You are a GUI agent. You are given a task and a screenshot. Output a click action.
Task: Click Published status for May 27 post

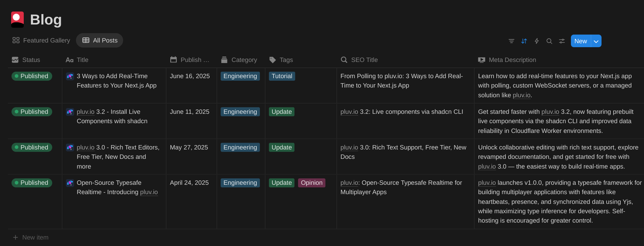[32, 147]
